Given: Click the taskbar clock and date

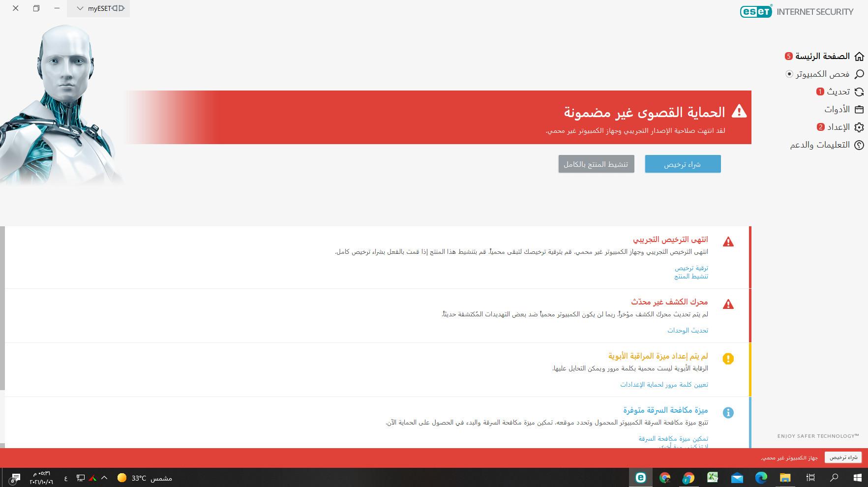Looking at the screenshot, I should [x=41, y=478].
